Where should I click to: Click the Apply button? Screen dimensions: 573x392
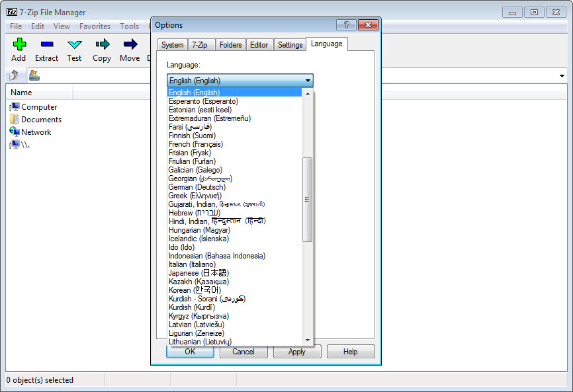(x=296, y=352)
